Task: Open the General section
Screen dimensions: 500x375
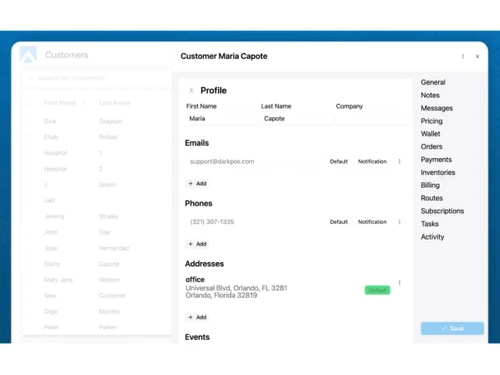Action: point(433,82)
